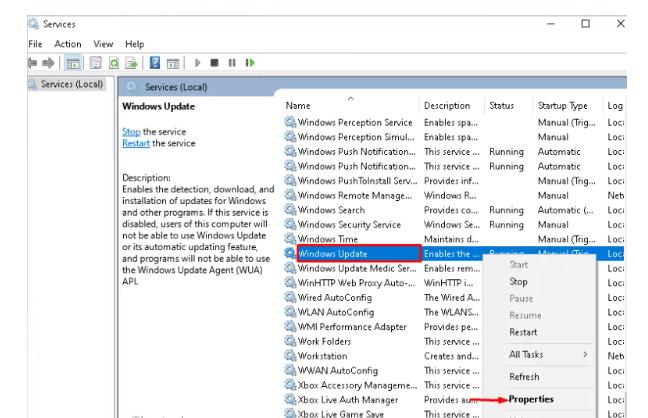Click the gear icon beside Windows Update
Viewport: 648px width, 418px height.
click(x=290, y=253)
